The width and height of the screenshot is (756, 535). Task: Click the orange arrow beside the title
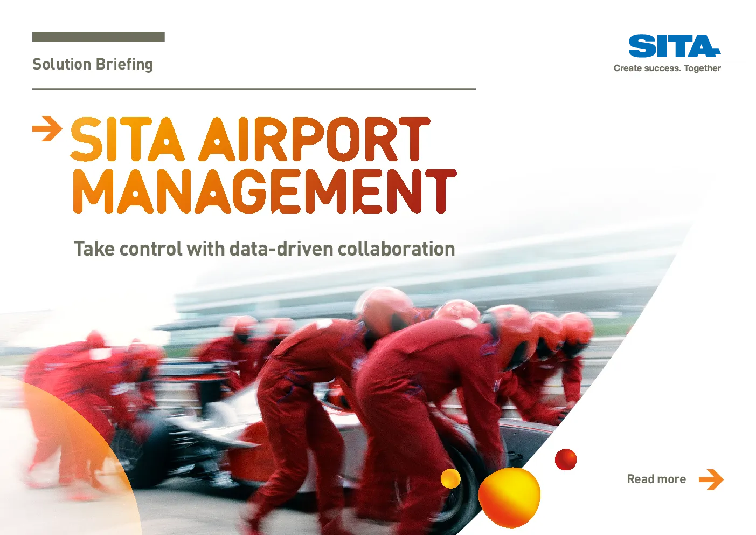[47, 128]
